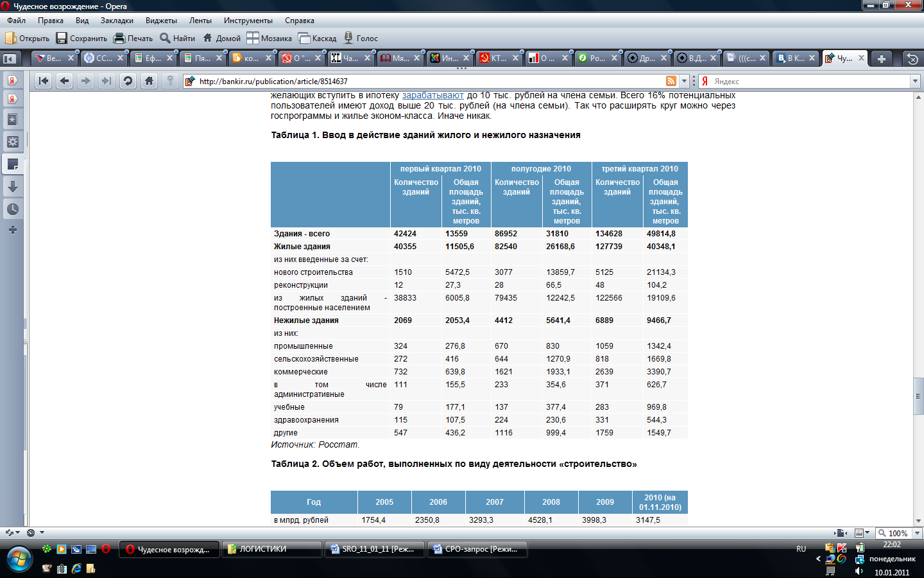The image size is (924, 578).
Task: Click the Домой toolbar item
Action: (x=221, y=39)
